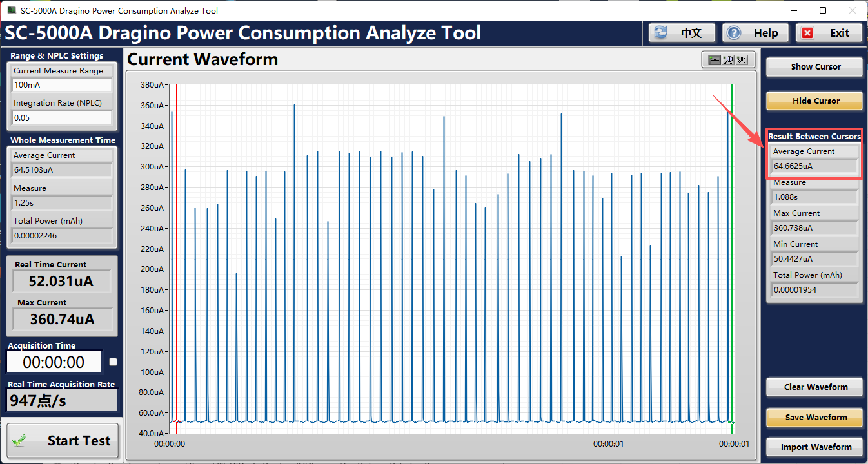Screen dimensions: 868x464
Task: Click the Range & NPLC Settings heading
Action: 57,56
